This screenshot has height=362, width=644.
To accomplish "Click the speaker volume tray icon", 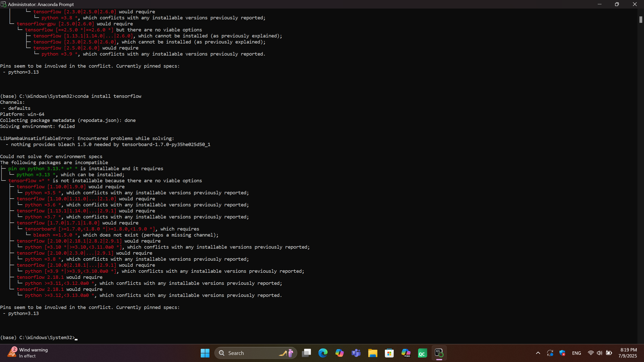I will tap(599, 353).
